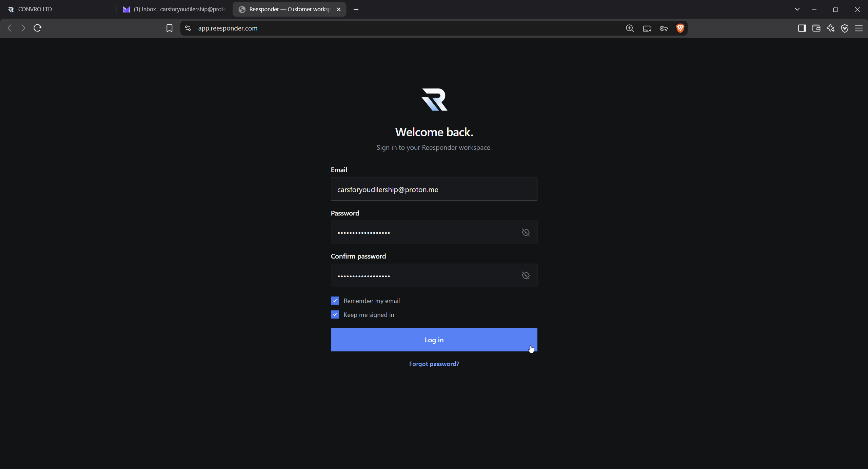Viewport: 868px width, 469px height.
Task: Minimize the browser window
Action: click(x=814, y=9)
